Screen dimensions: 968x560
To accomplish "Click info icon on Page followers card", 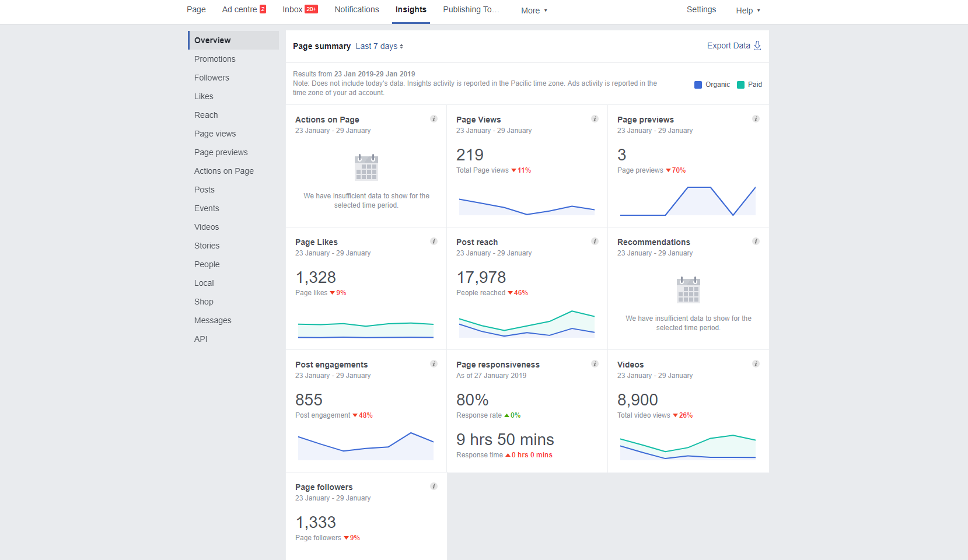I will tap(434, 487).
